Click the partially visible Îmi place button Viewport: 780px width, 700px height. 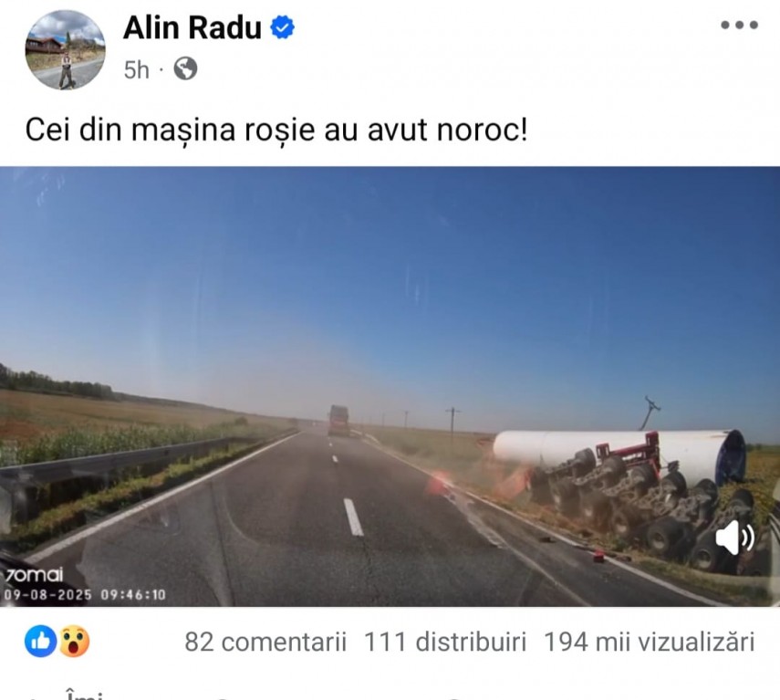tap(84, 694)
